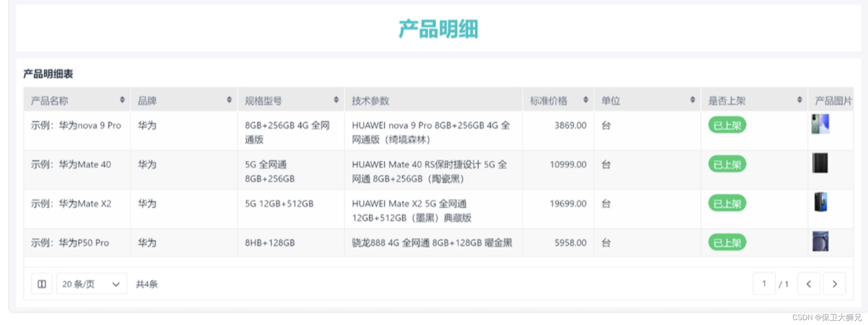Click the 产品图片 column header
This screenshot has width=868, height=325.
[x=831, y=100]
